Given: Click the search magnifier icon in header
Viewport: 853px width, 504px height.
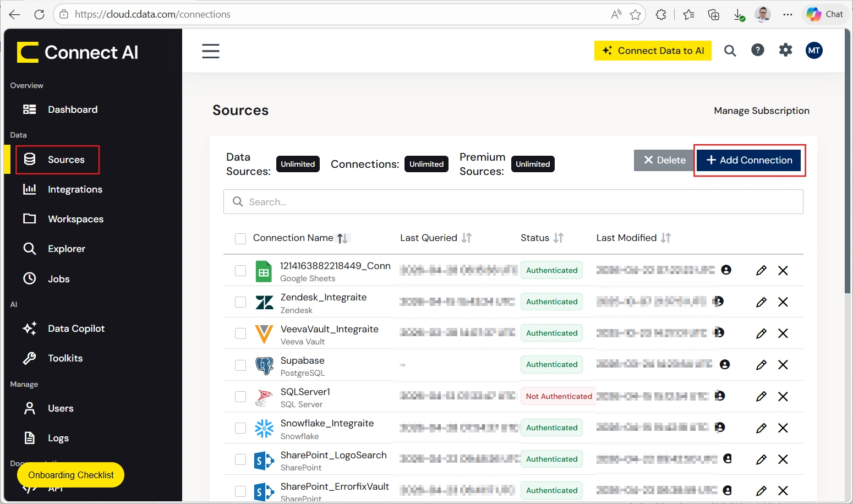Looking at the screenshot, I should (730, 51).
